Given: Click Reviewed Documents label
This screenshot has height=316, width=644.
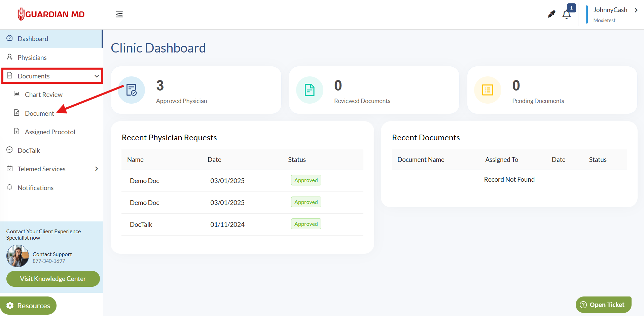Looking at the screenshot, I should click(362, 101).
